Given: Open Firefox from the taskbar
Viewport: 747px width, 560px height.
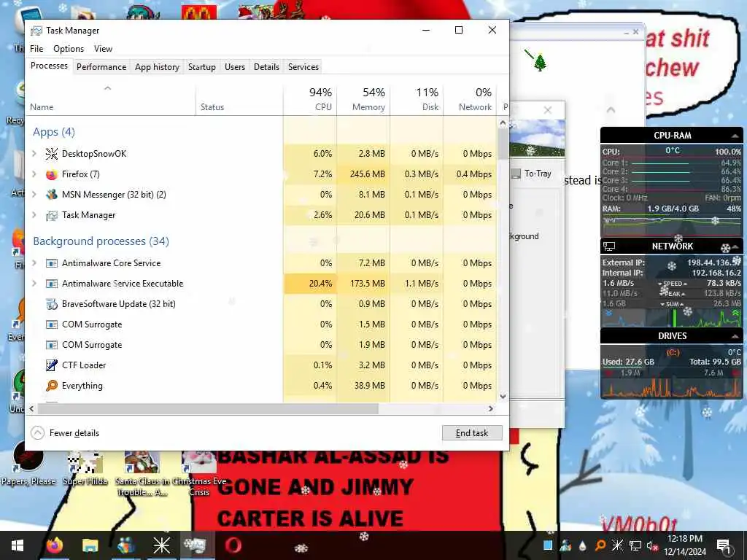Looking at the screenshot, I should [54, 545].
